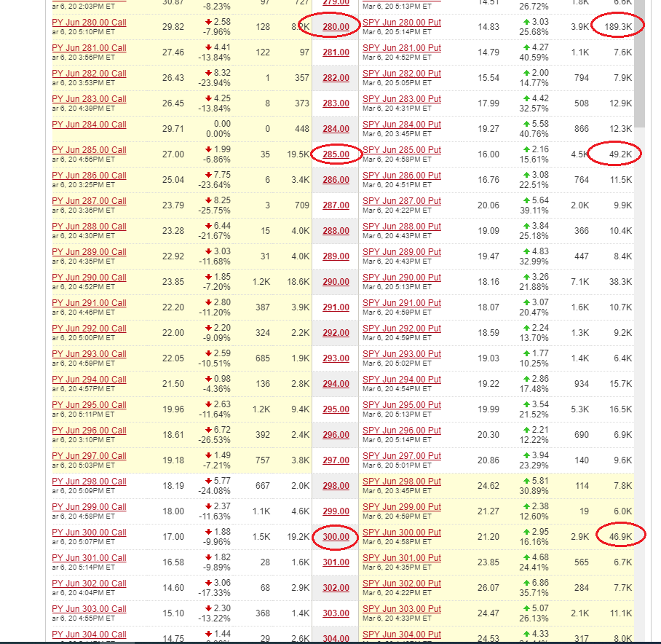Click the 300.00 strike price link
The width and height of the screenshot is (661, 644).
click(x=336, y=536)
